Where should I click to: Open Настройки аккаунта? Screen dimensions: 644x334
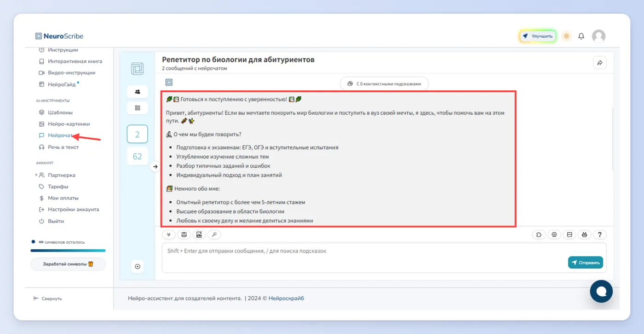[69, 209]
